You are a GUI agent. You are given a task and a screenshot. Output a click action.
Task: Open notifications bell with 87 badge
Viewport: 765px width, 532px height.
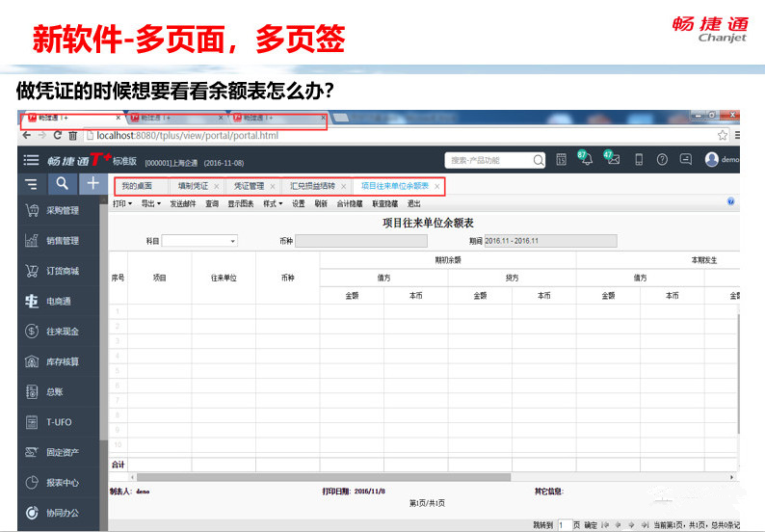tap(585, 158)
